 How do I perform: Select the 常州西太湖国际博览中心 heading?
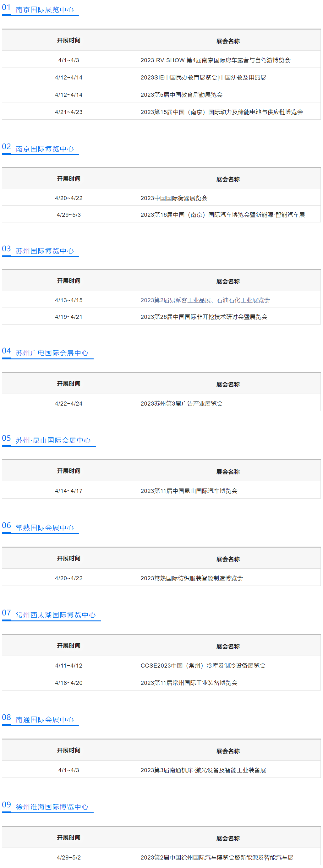click(56, 614)
